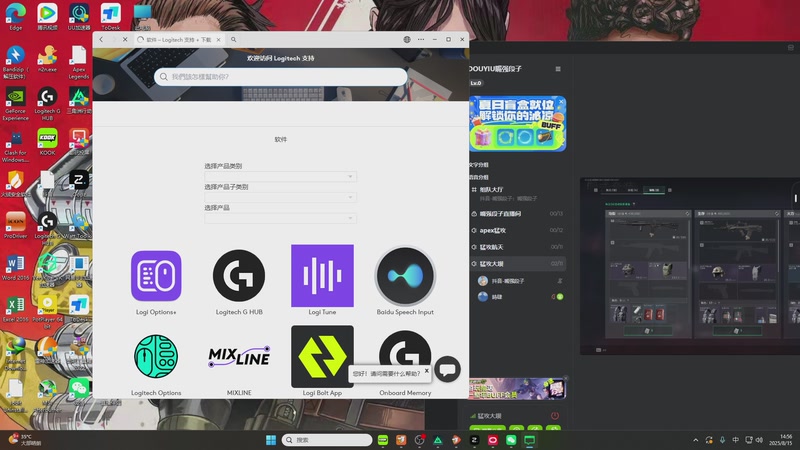Select the Logi Tune purple icon

[x=322, y=276]
